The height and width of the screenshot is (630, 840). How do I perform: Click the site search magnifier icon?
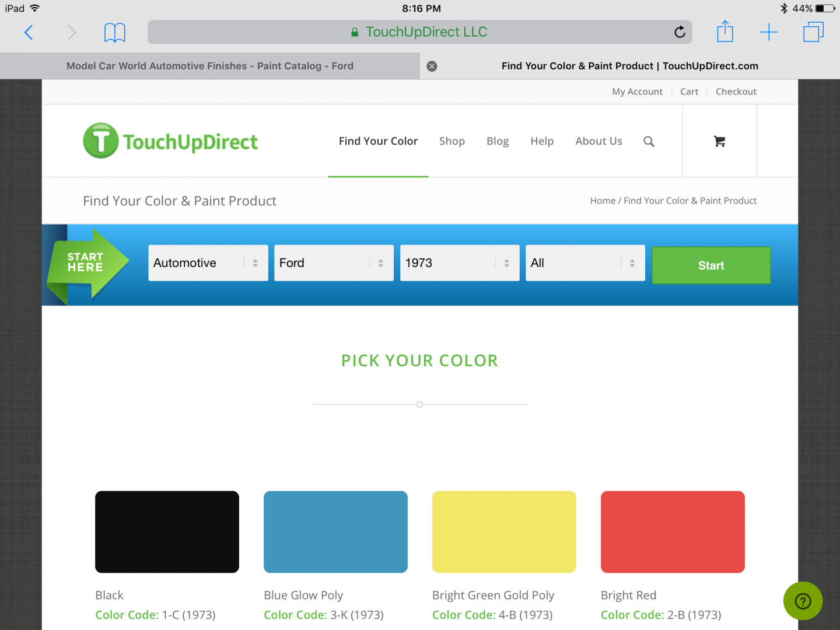[x=649, y=141]
